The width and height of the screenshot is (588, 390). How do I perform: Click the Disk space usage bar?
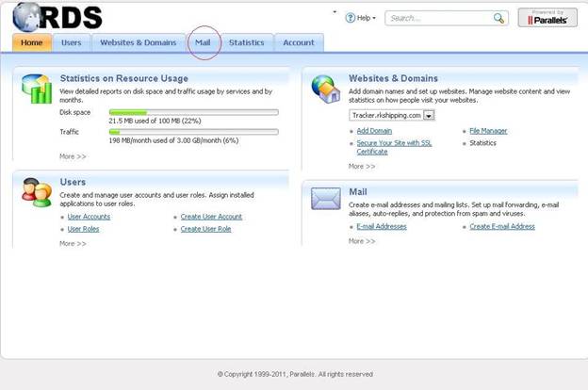(x=194, y=112)
